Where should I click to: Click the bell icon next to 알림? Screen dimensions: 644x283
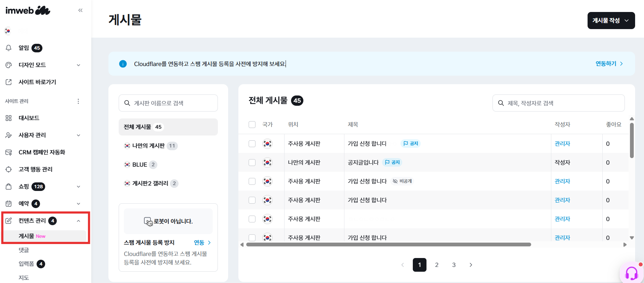pos(9,48)
